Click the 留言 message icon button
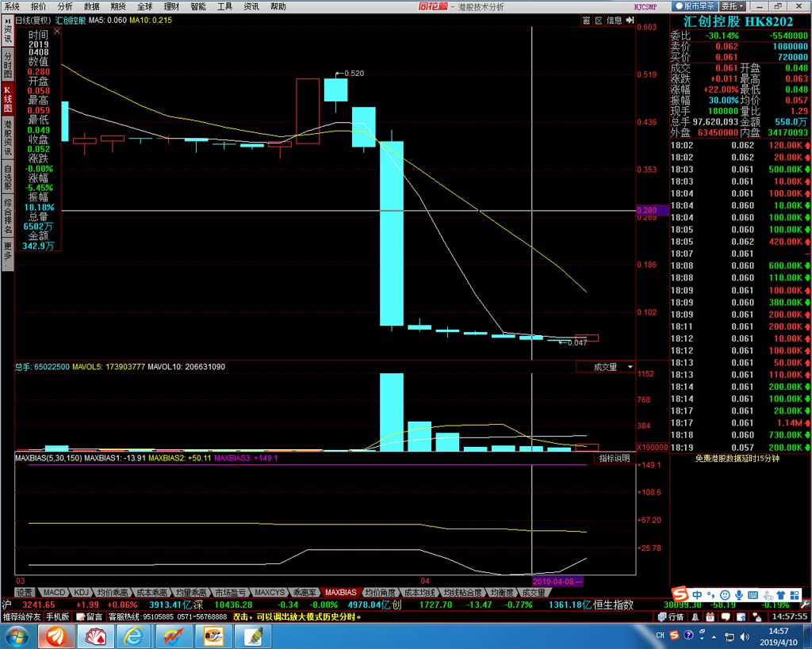The height and width of the screenshot is (649, 812). point(89,617)
